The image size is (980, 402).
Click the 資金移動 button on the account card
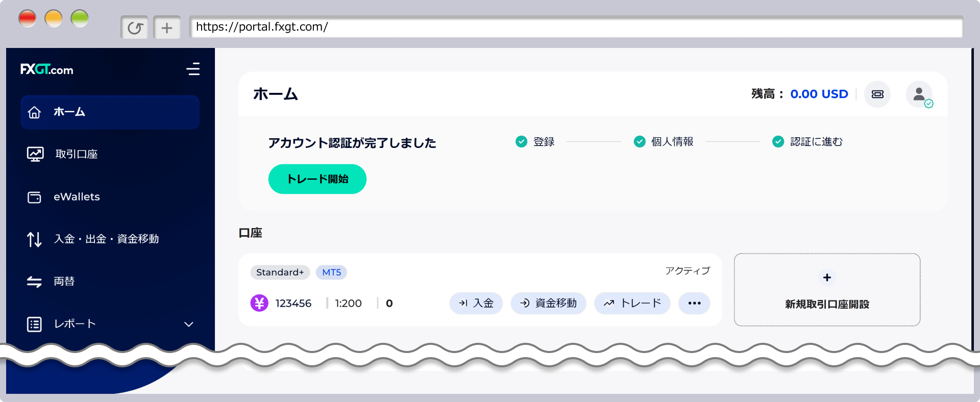point(548,303)
